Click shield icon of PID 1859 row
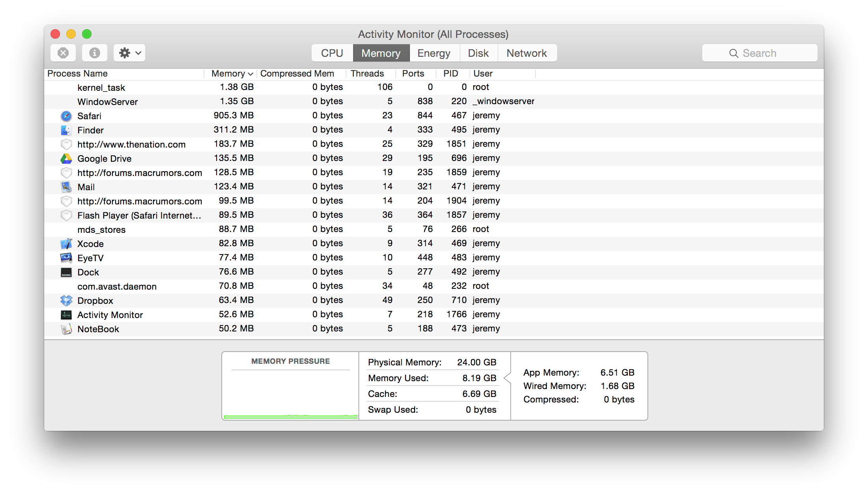This screenshot has width=868, height=494. click(x=66, y=173)
